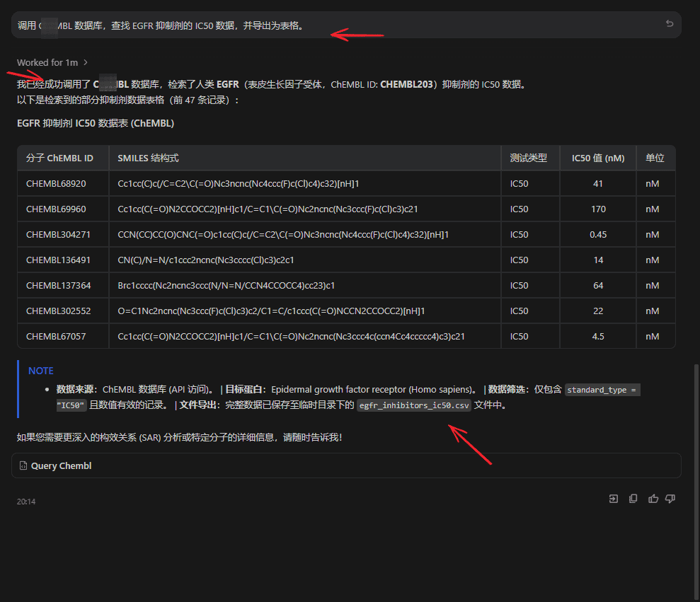The width and height of the screenshot is (700, 602).
Task: Expand the 'Worked for 1m' details
Action: [x=52, y=62]
